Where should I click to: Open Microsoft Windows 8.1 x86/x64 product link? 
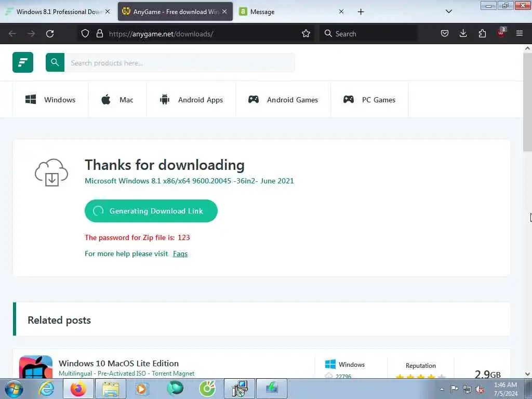(x=189, y=181)
